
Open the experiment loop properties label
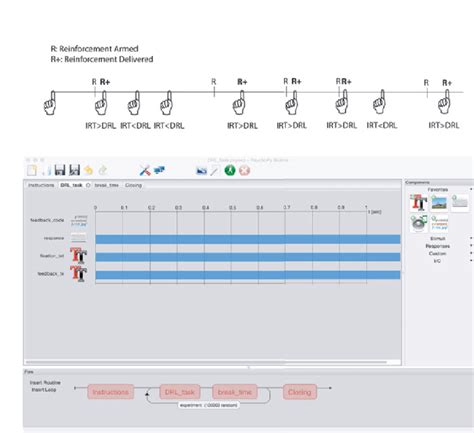click(x=209, y=405)
